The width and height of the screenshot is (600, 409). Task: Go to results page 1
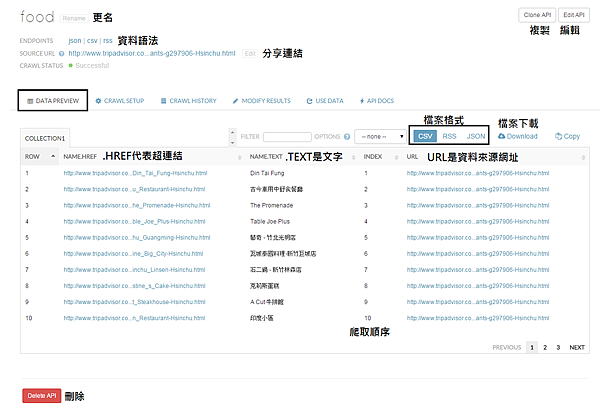click(532, 347)
